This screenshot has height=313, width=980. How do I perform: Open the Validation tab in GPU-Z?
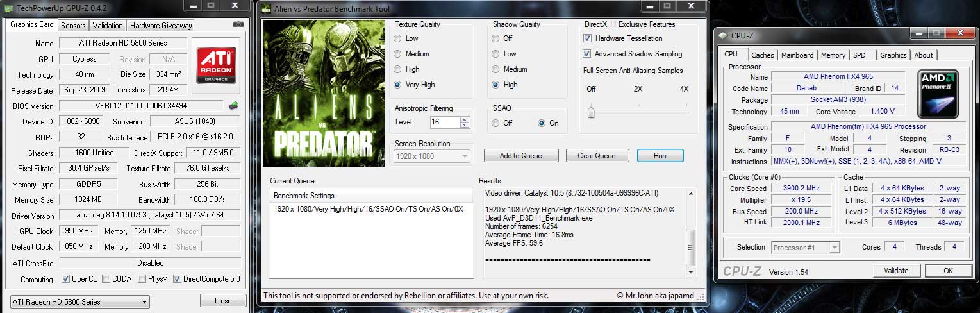coord(108,26)
